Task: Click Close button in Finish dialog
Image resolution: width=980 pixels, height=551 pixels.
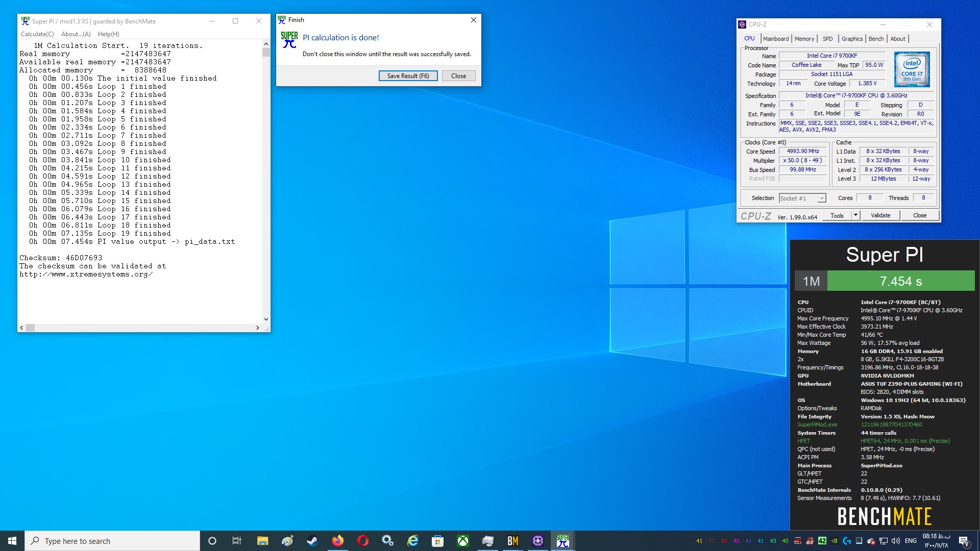Action: pyautogui.click(x=458, y=76)
